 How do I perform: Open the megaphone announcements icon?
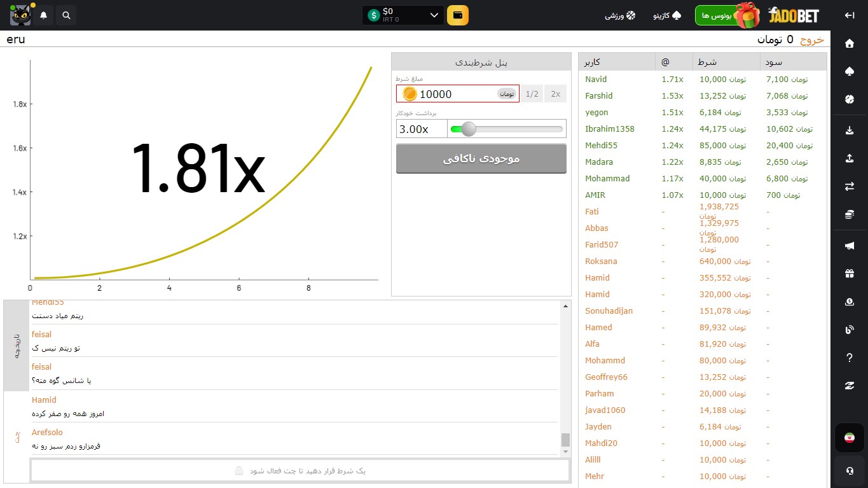[849, 246]
